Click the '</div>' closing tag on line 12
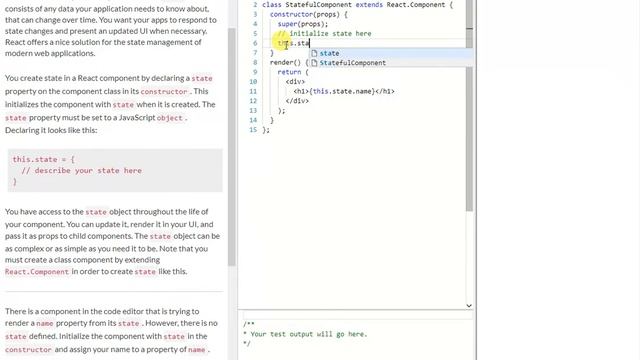 [297, 101]
